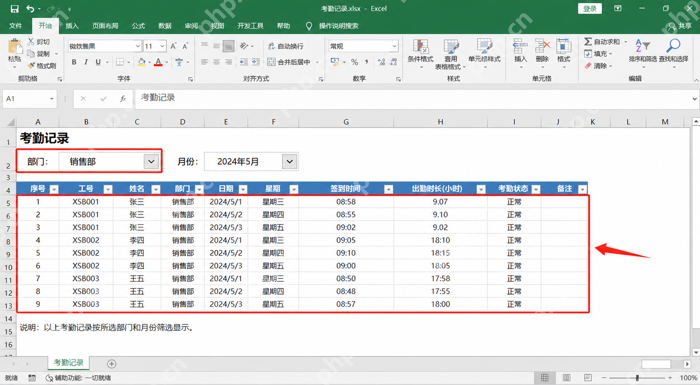Toggle center horizontal alignment
This screenshot has height=385, width=700.
[217, 62]
